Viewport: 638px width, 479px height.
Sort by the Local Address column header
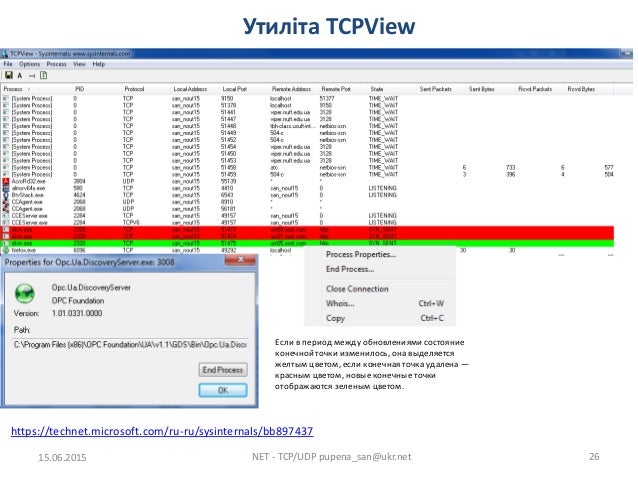[x=190, y=89]
